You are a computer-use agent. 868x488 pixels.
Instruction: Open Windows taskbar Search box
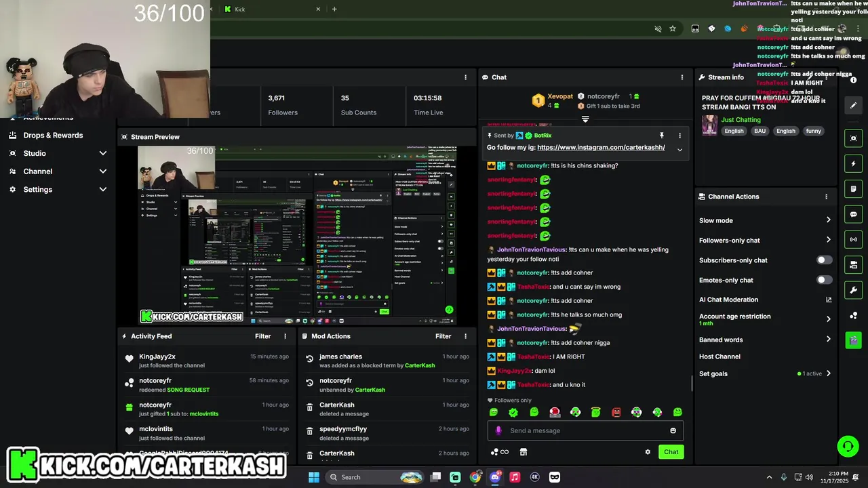click(374, 477)
